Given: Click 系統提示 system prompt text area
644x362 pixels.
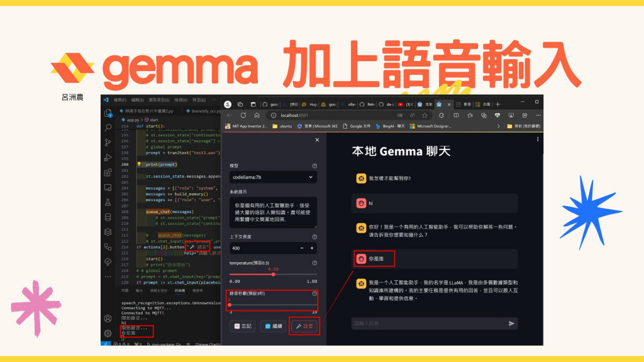Looking at the screenshot, I should click(x=273, y=212).
